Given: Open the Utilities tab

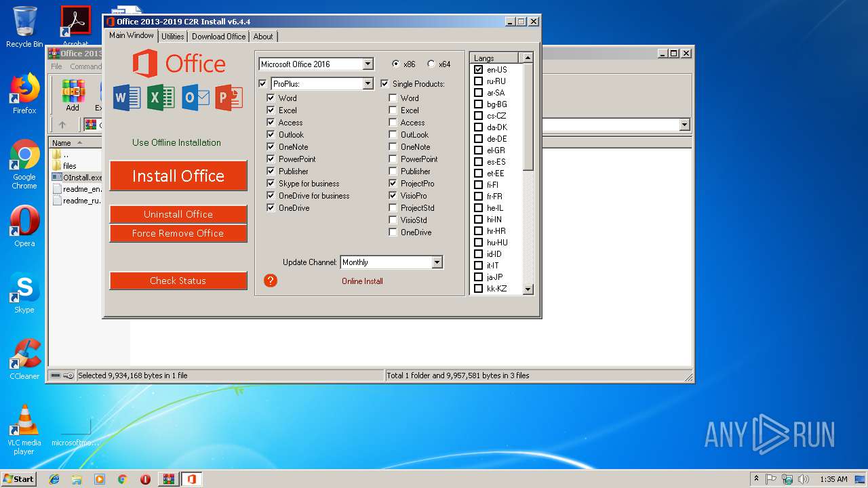Looking at the screenshot, I should (x=173, y=37).
